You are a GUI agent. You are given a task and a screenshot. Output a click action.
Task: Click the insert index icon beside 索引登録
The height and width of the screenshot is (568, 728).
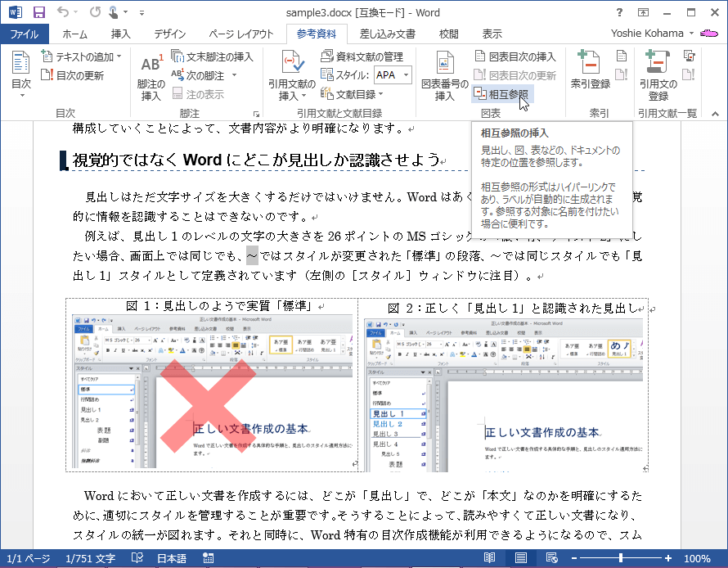coord(622,56)
